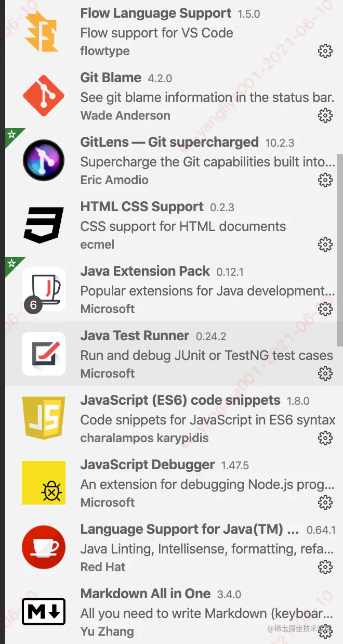Click the GitLens extension icon

pos(44,160)
